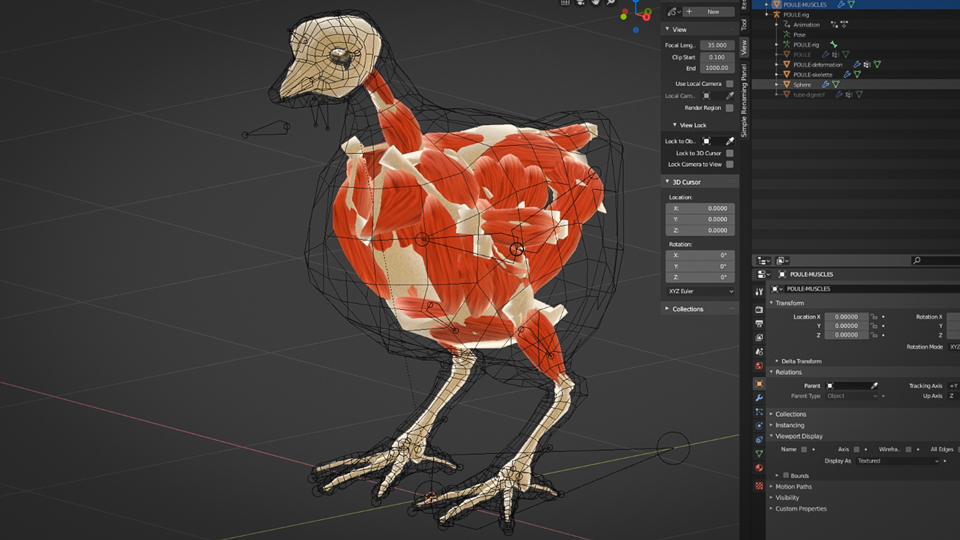
Task: Open the Tool properties tab icon
Action: point(759,292)
